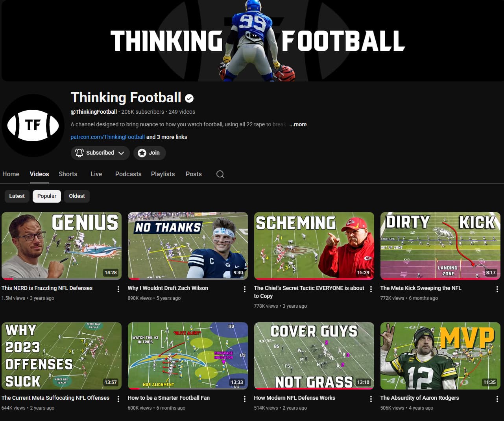The height and width of the screenshot is (421, 504).
Task: Open options menu on The Meta Kick Sweeping the NFL
Action: point(497,289)
